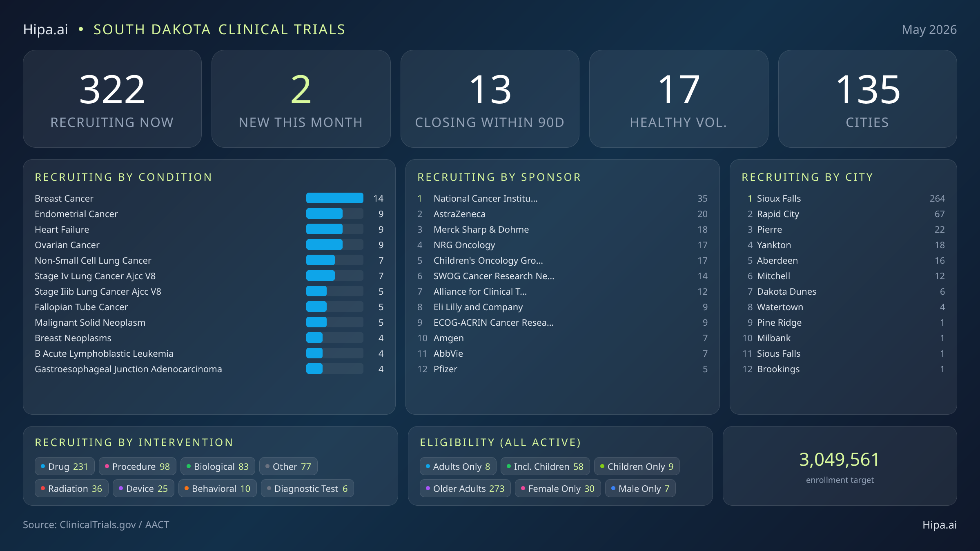This screenshot has height=551, width=980.
Task: Click the Drug 231 intervention chip
Action: pyautogui.click(x=65, y=466)
